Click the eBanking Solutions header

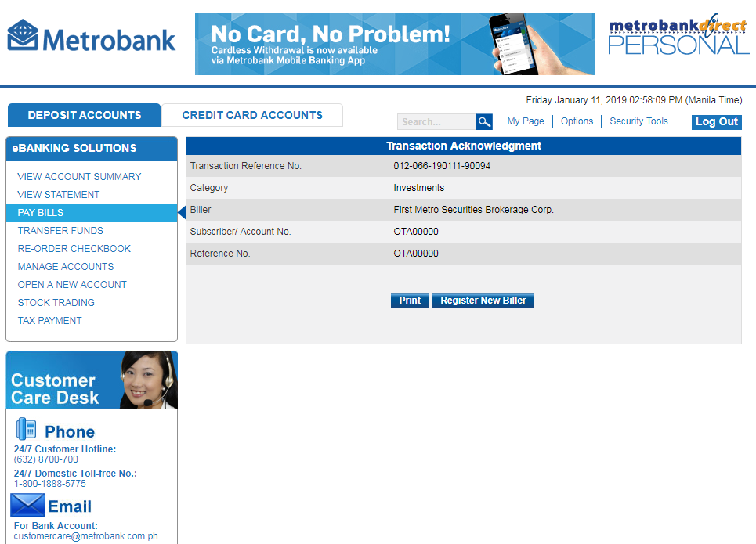92,149
